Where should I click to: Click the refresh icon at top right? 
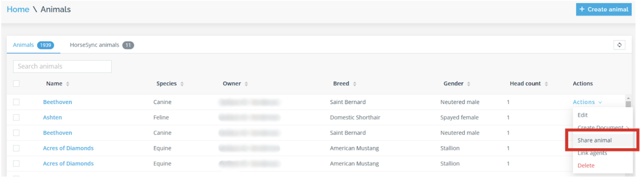tap(619, 45)
